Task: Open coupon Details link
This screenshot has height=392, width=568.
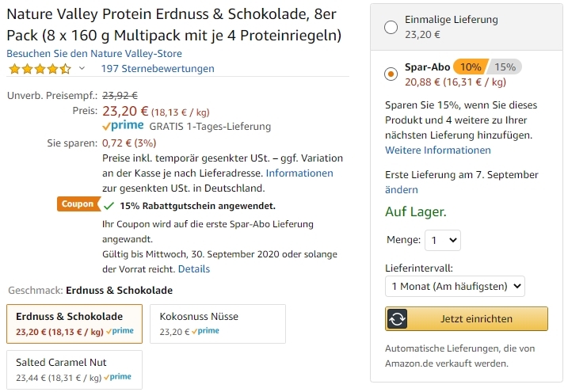Action: click(x=194, y=269)
